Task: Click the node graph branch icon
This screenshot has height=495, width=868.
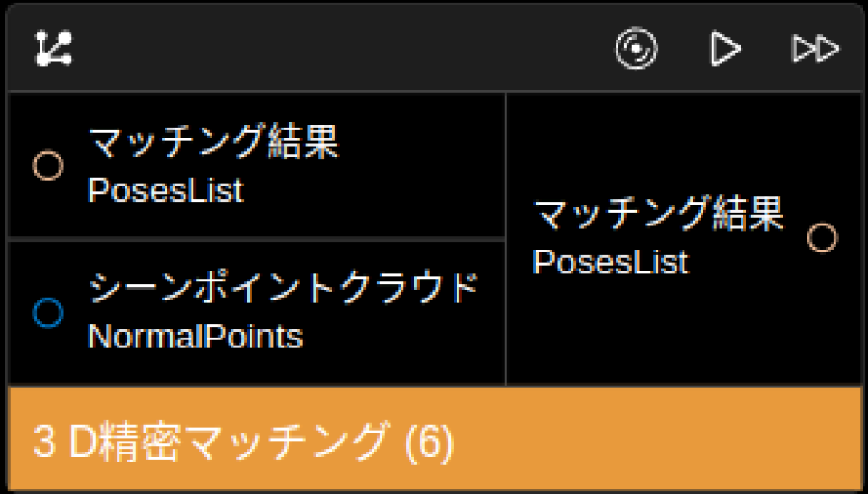Action: pos(54,48)
